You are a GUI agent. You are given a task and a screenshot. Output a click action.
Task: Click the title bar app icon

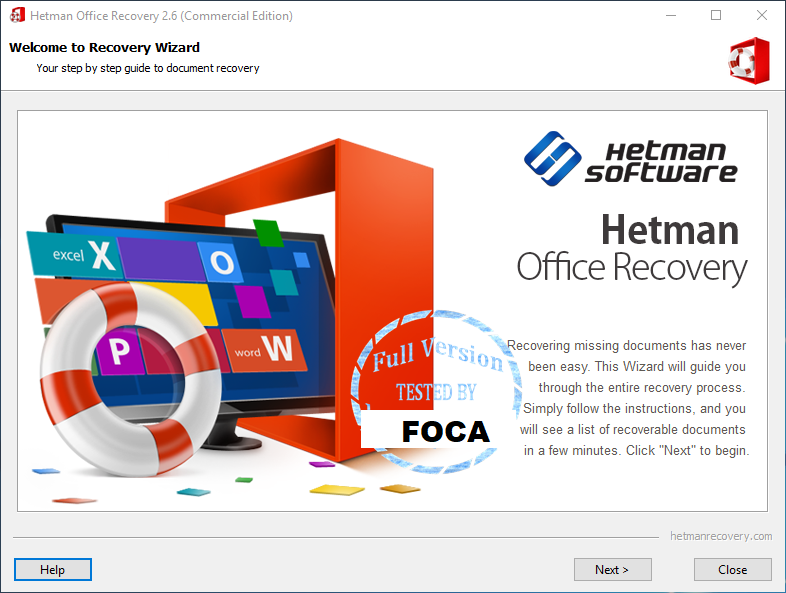point(17,16)
